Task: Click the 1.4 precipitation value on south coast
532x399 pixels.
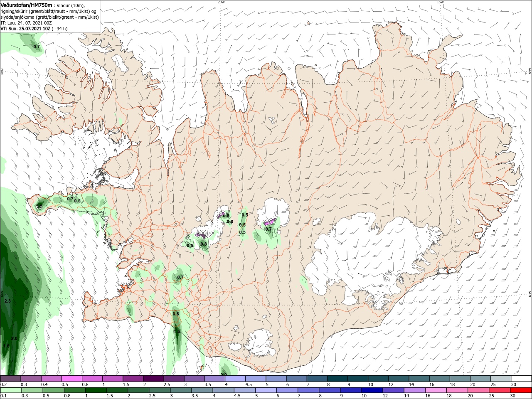Action: pyautogui.click(x=177, y=332)
